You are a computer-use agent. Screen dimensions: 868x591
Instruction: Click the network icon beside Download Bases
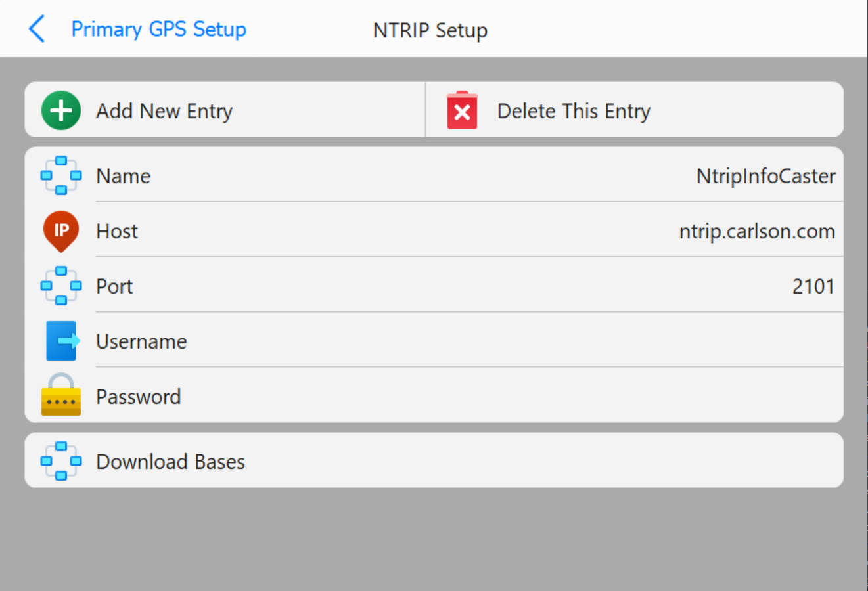click(x=61, y=461)
